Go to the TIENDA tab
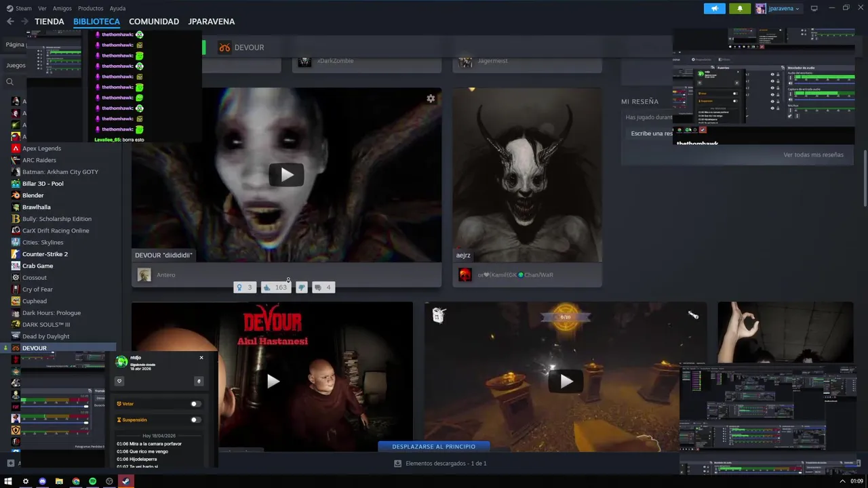Image resolution: width=868 pixels, height=488 pixels. (50, 22)
